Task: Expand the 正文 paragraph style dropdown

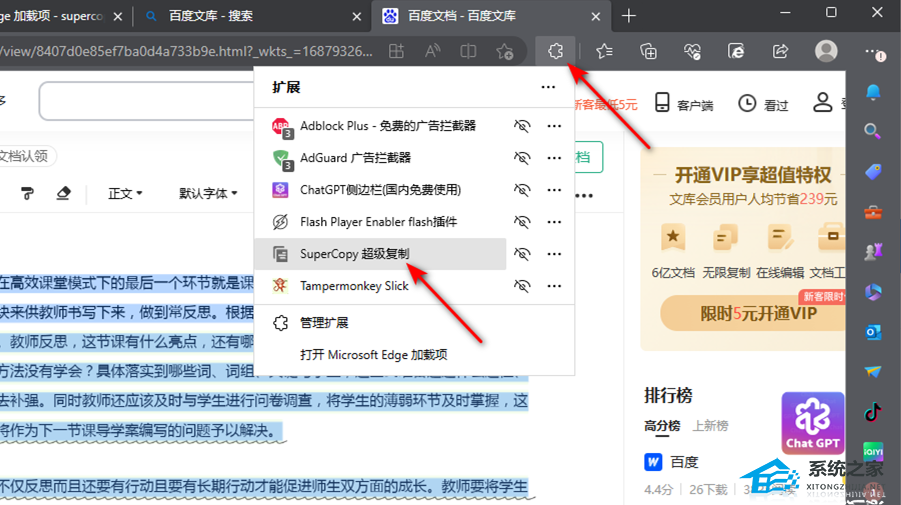Action: point(125,194)
